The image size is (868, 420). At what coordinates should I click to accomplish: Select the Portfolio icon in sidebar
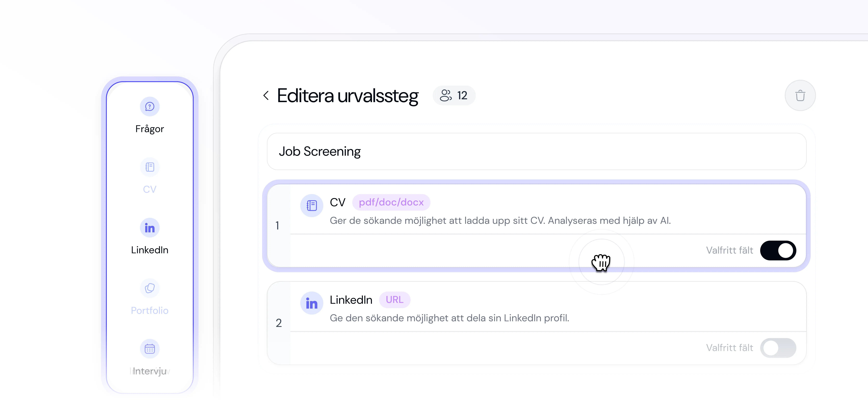(150, 288)
